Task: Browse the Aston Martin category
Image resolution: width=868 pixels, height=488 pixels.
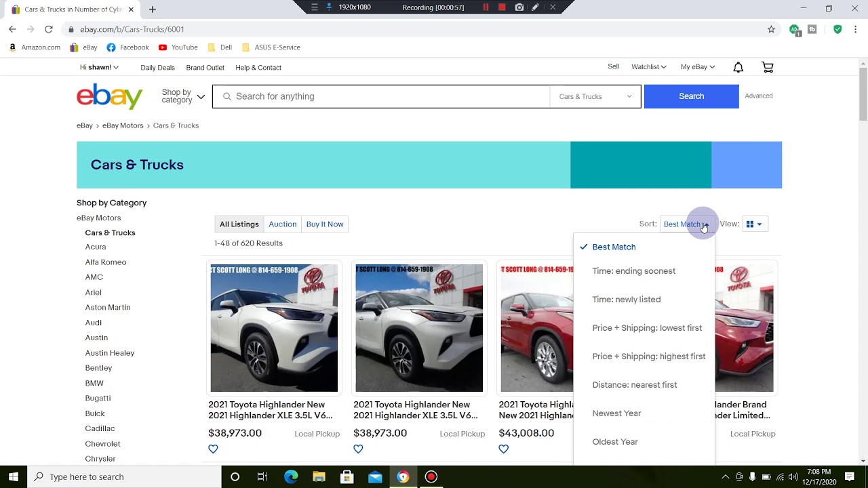Action: click(x=107, y=307)
